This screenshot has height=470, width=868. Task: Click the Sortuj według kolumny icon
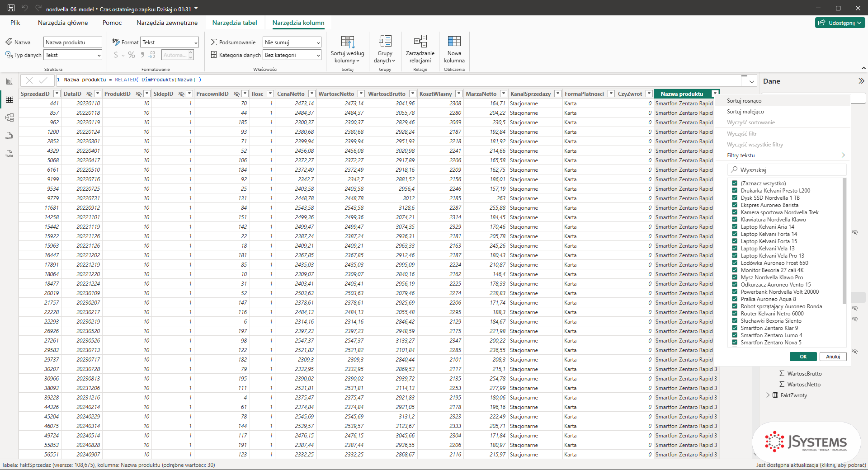(x=347, y=42)
